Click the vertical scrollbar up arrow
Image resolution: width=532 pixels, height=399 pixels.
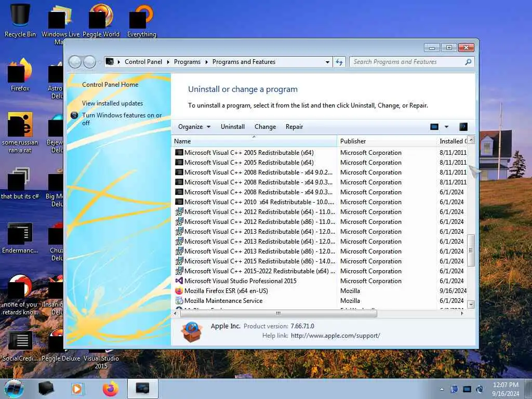(471, 140)
